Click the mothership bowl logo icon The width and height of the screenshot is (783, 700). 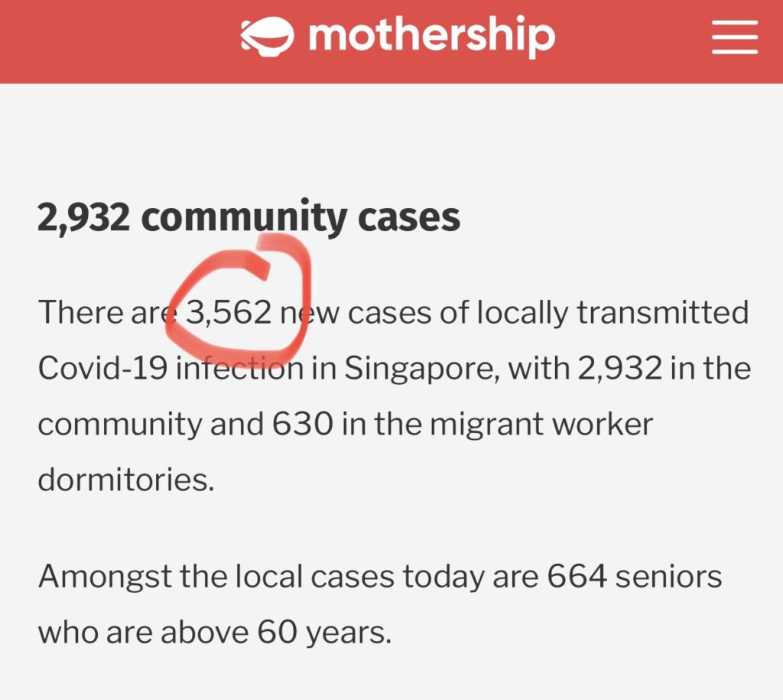pos(267,37)
